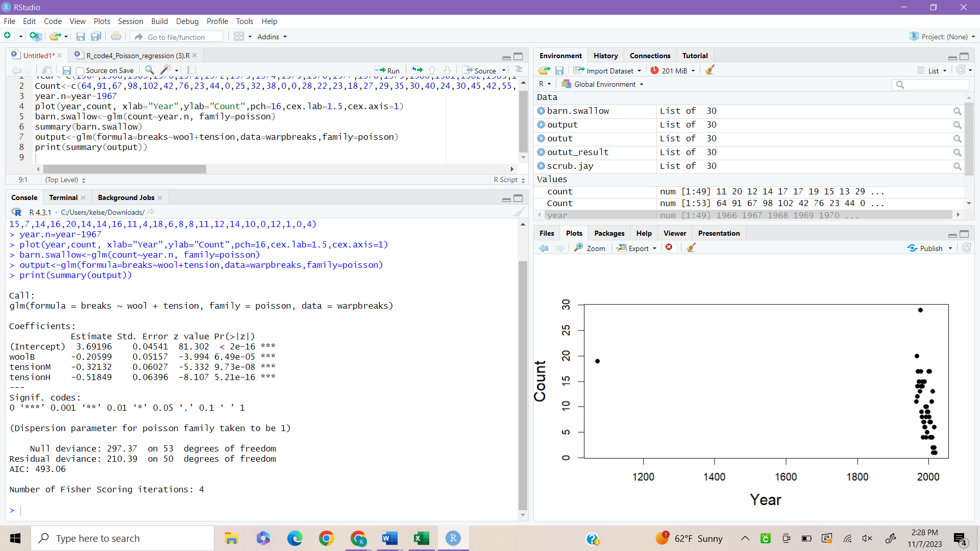The image size is (980, 551).
Task: View barn.swallow object with magnifier icon
Action: click(x=957, y=111)
